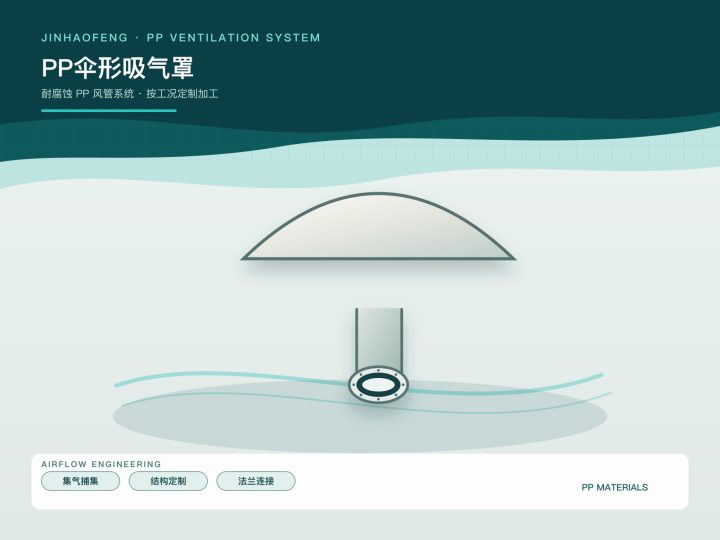Click the umbrella-shaped hood illustration
Screen dimensions: 720x540
378,227
